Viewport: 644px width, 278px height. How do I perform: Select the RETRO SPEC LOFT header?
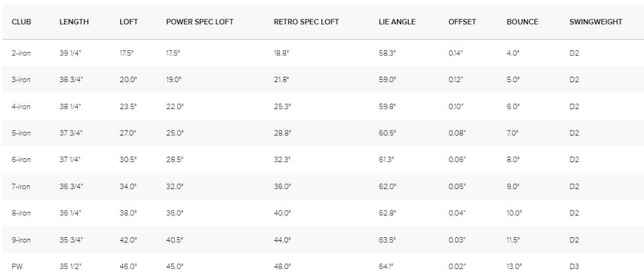pos(306,22)
